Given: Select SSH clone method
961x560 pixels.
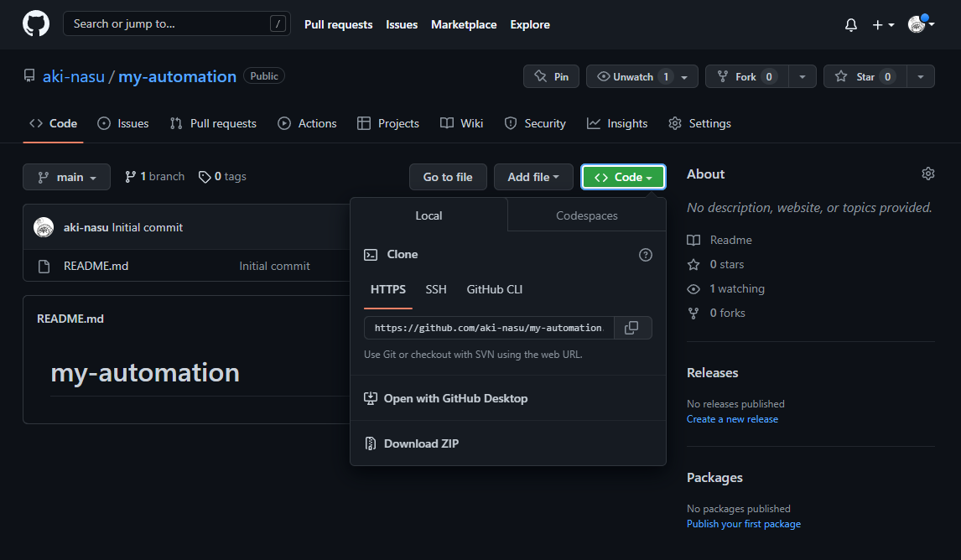Looking at the screenshot, I should point(436,289).
